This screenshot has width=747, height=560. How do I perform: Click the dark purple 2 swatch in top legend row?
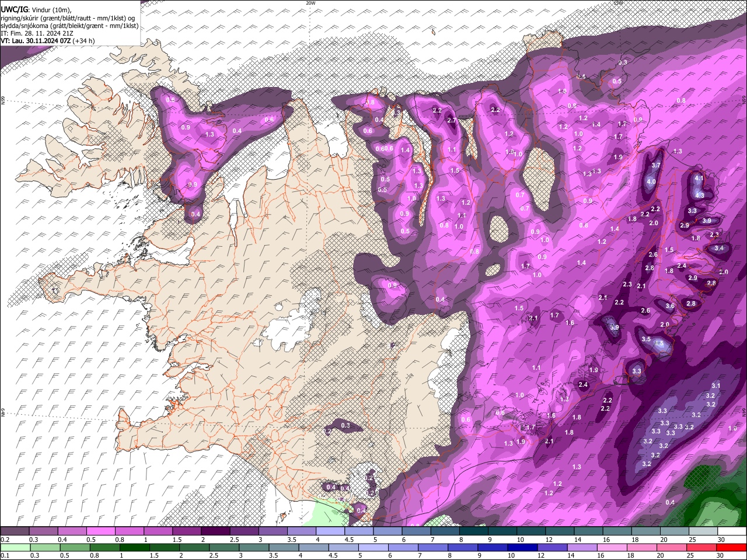click(x=215, y=531)
